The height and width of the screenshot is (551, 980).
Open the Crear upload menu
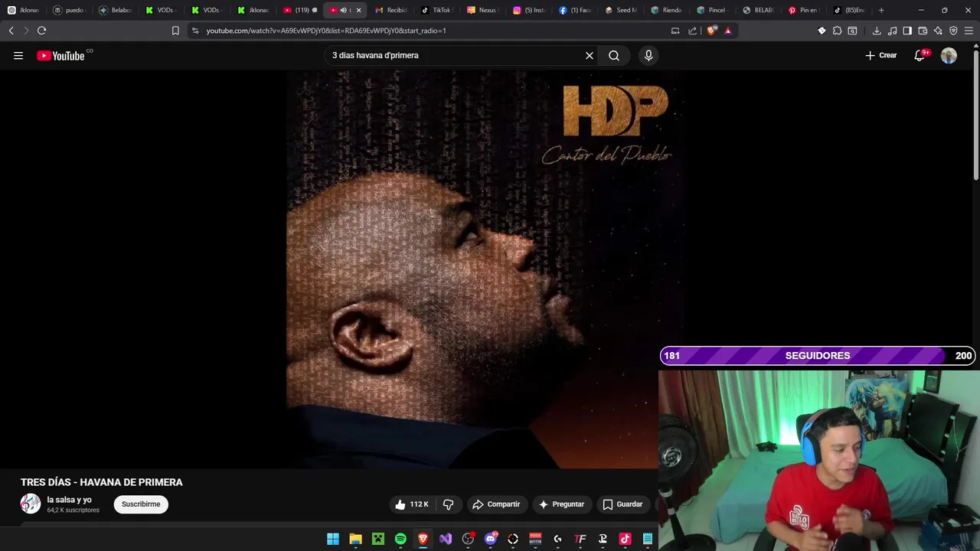tap(880, 55)
